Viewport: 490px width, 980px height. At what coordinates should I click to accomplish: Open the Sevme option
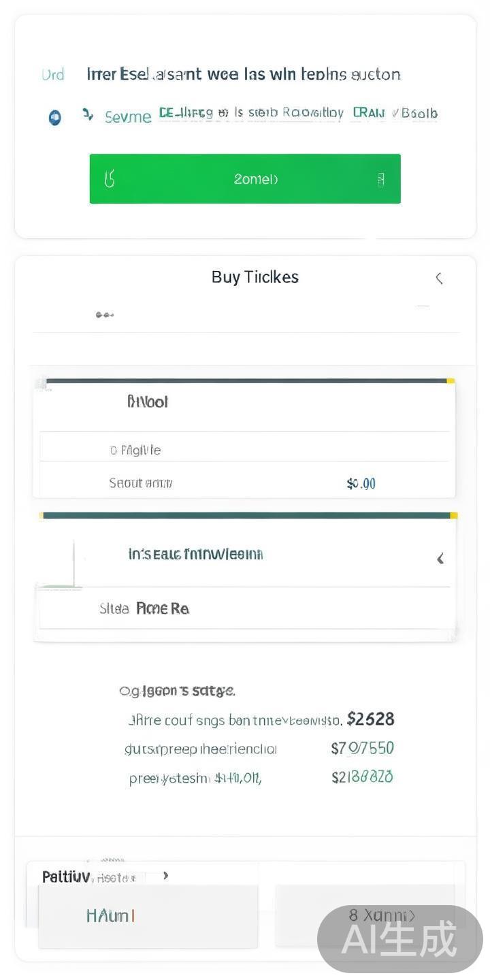coord(128,117)
